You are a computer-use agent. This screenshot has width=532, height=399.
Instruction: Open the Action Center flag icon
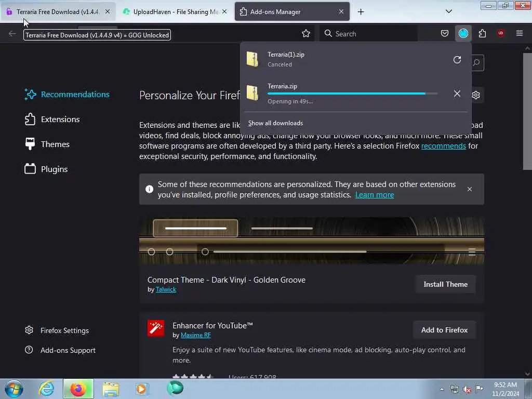pyautogui.click(x=479, y=389)
